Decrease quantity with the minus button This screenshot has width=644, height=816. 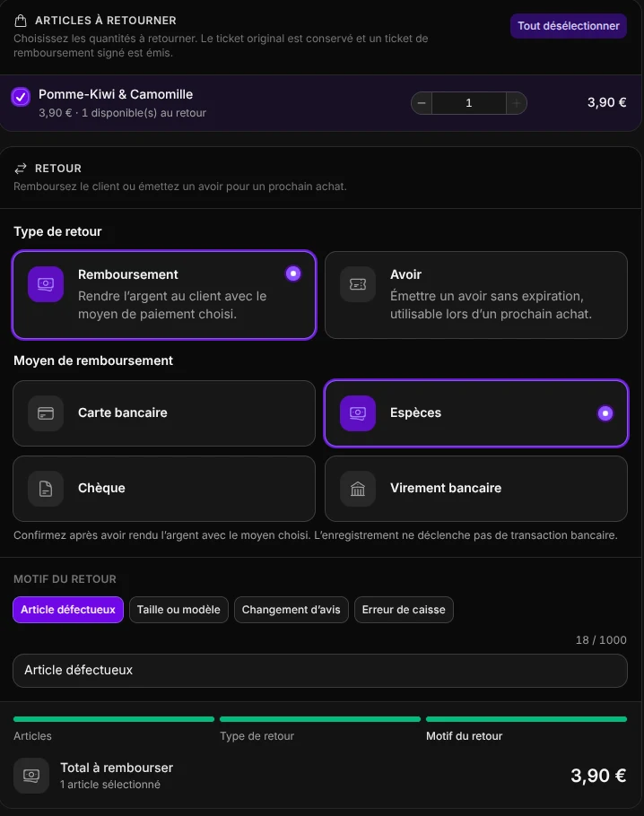click(422, 103)
